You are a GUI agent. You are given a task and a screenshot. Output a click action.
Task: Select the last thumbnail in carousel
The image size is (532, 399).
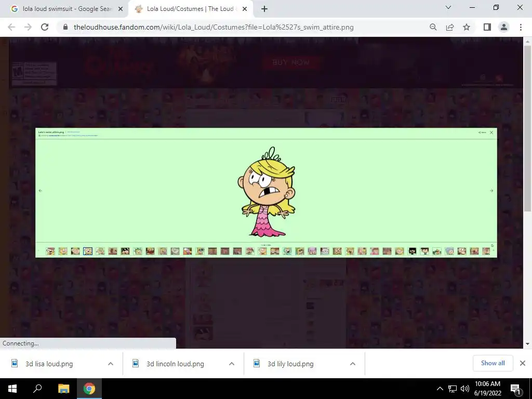pyautogui.click(x=486, y=251)
